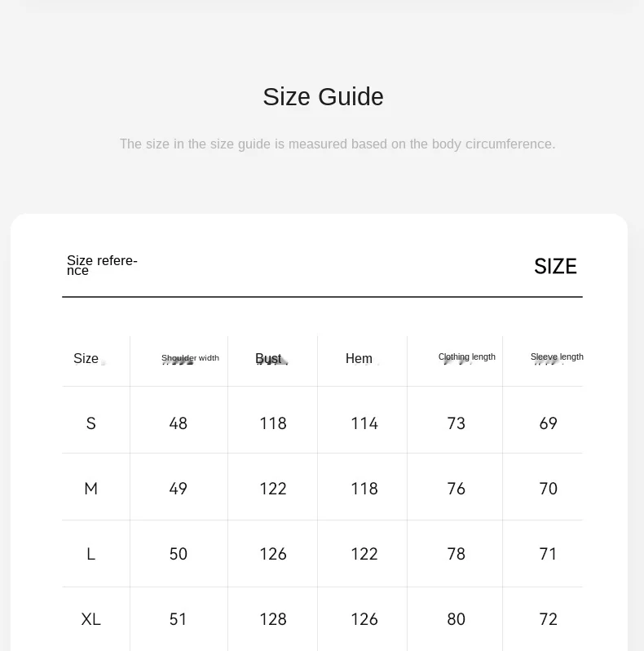Click the Size Guide heading

click(x=323, y=97)
